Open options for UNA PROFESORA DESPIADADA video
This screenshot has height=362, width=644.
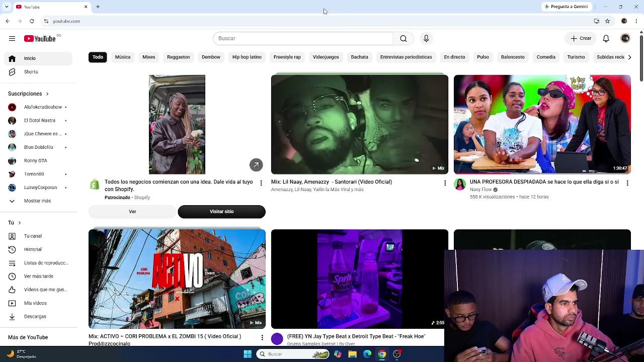point(627,183)
